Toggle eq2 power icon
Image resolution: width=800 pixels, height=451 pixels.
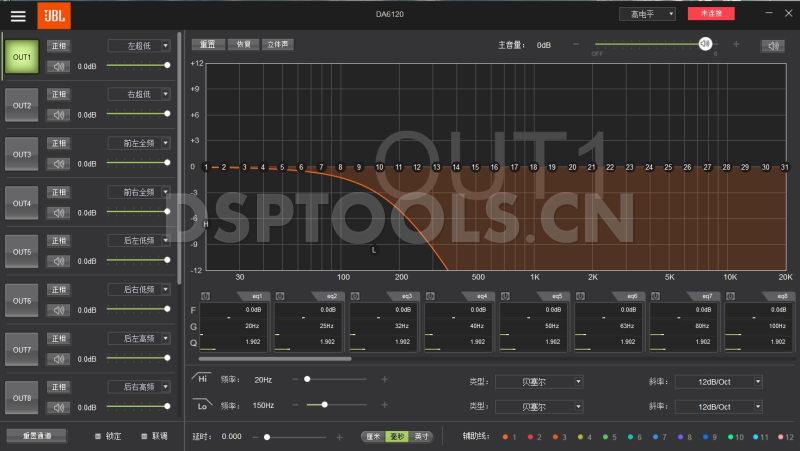[280, 296]
